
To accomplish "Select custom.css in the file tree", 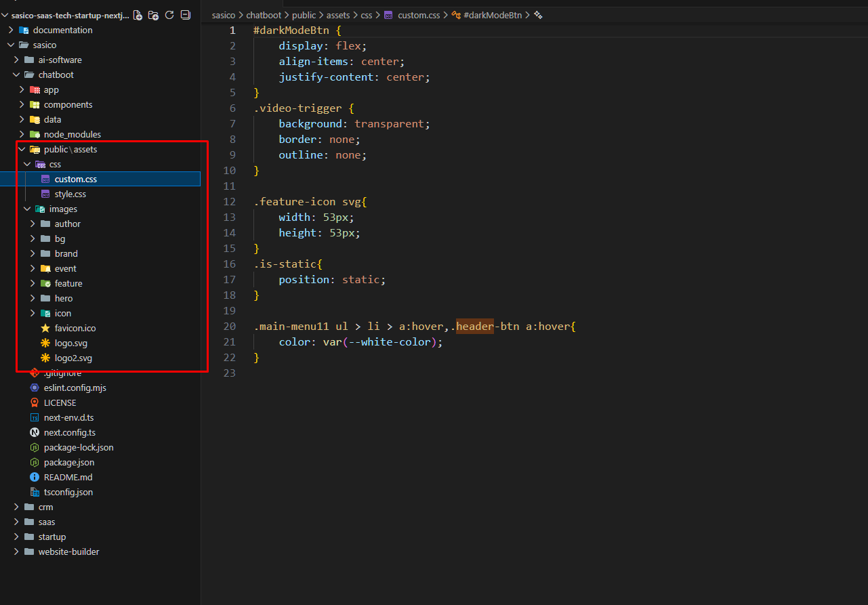I will (x=100, y=179).
